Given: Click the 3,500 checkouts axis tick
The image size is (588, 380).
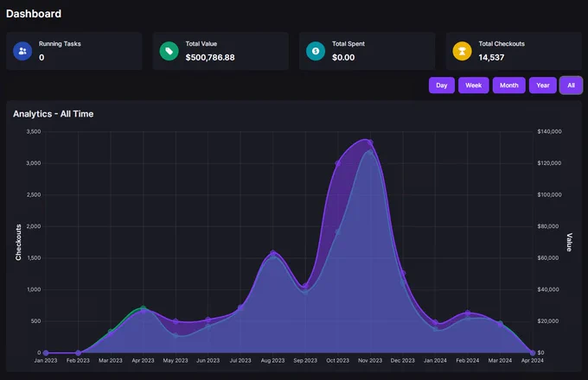Looking at the screenshot, I should click(x=34, y=132).
